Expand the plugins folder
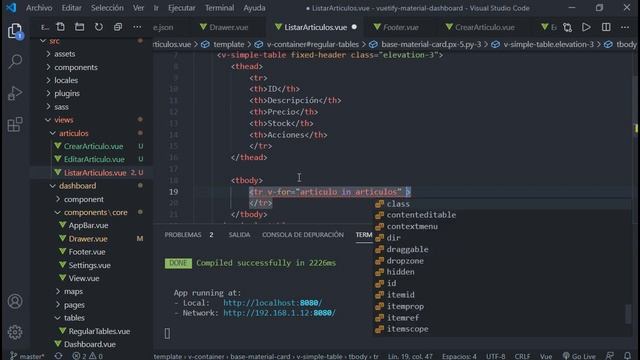 point(67,93)
